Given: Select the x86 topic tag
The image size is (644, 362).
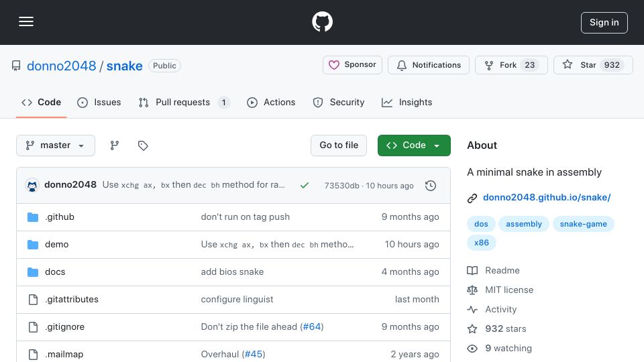Looking at the screenshot, I should [x=482, y=243].
